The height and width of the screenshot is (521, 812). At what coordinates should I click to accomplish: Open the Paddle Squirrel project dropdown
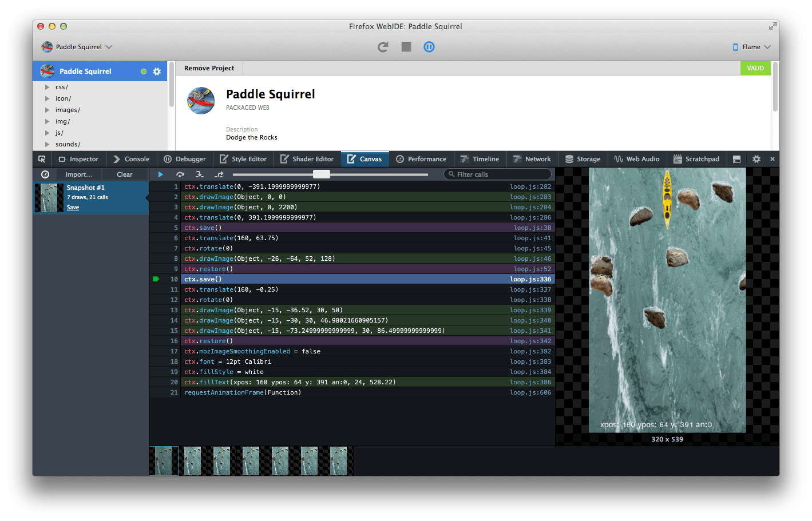pyautogui.click(x=77, y=47)
